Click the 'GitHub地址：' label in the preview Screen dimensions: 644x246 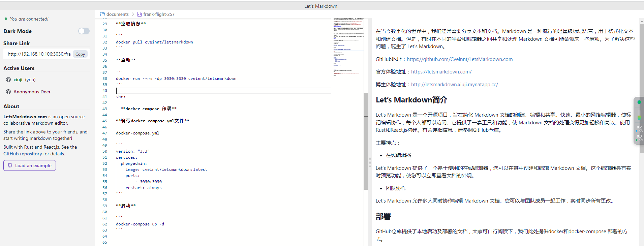coord(391,59)
